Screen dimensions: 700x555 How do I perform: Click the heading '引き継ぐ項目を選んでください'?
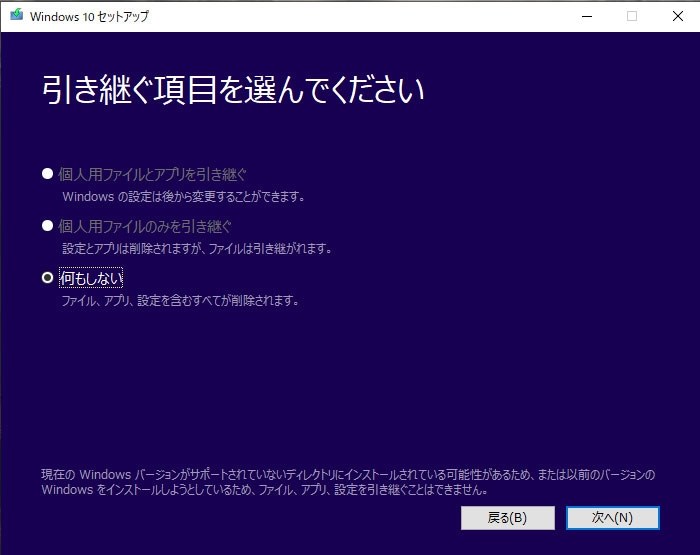click(x=233, y=90)
